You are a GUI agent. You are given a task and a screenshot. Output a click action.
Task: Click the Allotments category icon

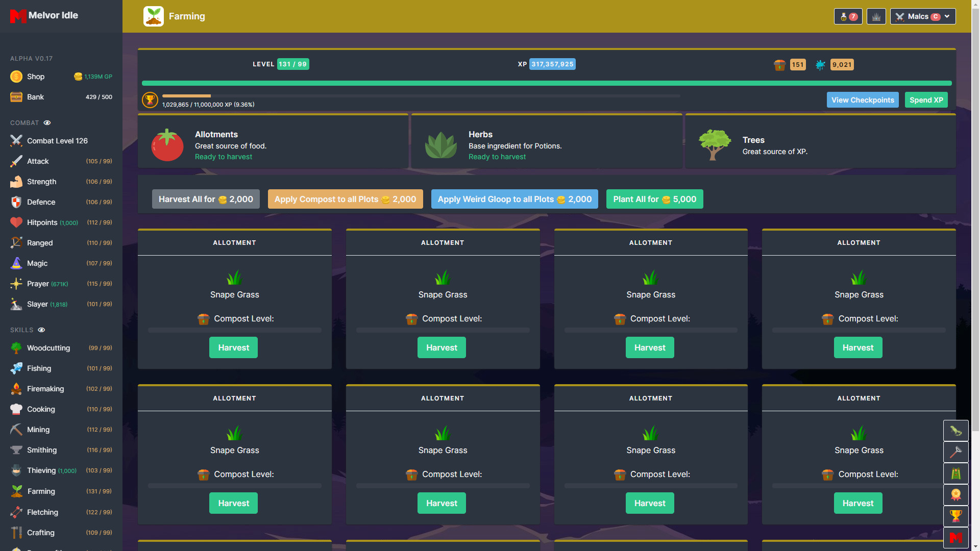[x=167, y=144]
